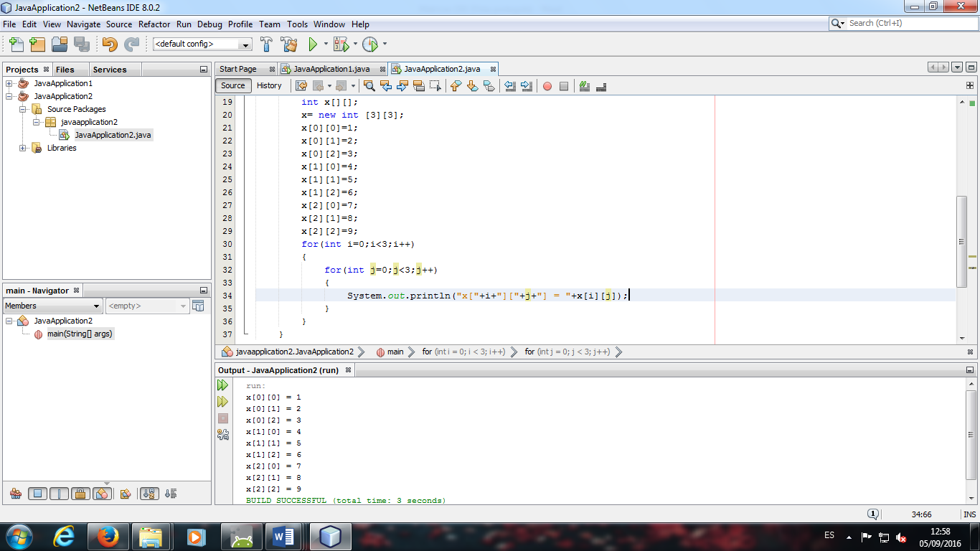Select the Profile Project stopwatch icon

point(372,44)
